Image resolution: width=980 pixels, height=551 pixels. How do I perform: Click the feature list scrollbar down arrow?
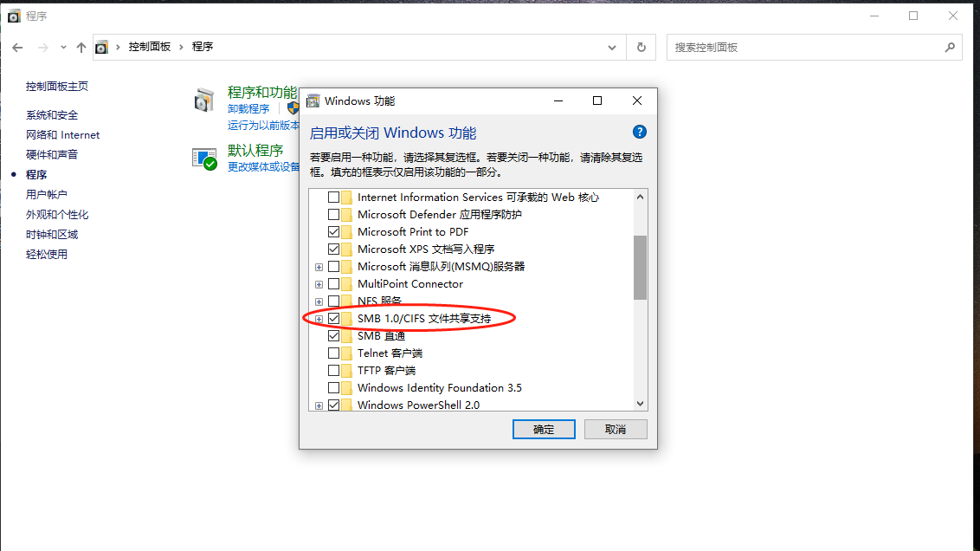point(640,404)
